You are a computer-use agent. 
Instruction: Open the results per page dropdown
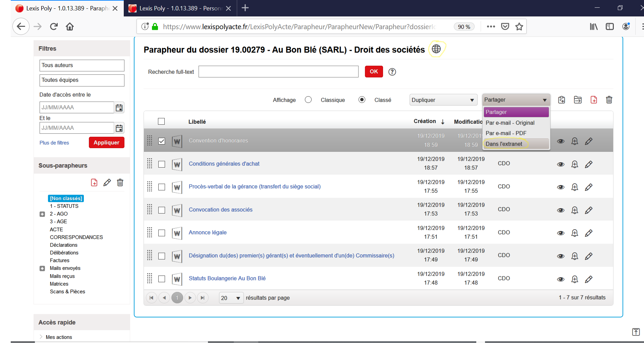(x=231, y=298)
